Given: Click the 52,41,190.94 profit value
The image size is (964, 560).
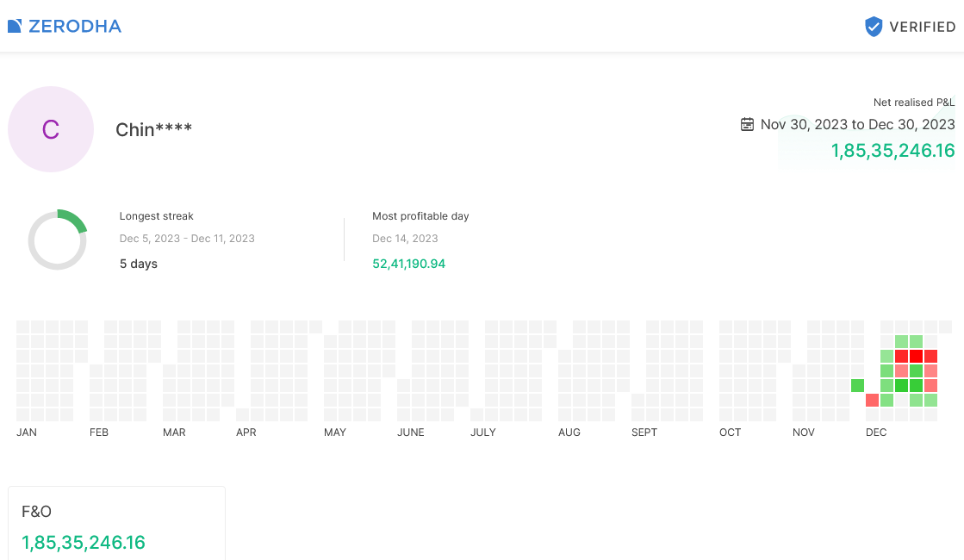Looking at the screenshot, I should (408, 264).
